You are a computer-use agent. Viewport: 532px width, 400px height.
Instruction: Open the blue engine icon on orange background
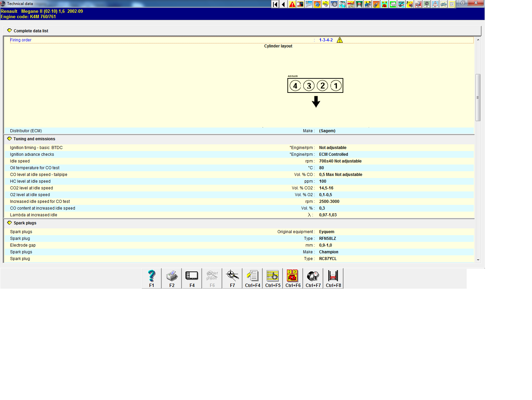(317, 4)
